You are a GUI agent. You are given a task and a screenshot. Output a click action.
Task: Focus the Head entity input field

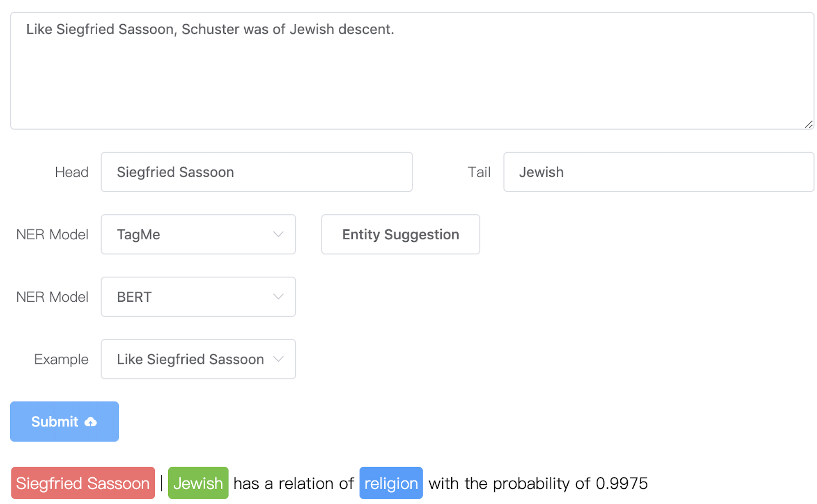pos(257,172)
